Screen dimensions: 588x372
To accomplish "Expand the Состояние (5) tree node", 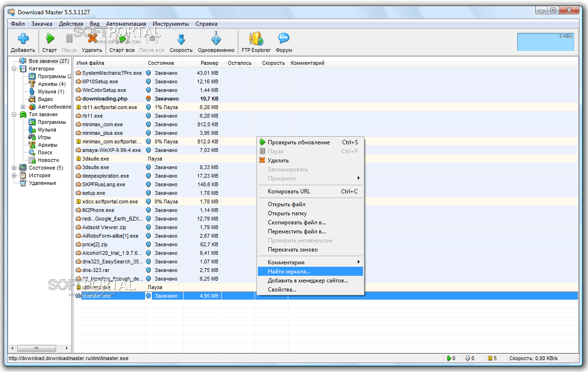I will [x=15, y=168].
